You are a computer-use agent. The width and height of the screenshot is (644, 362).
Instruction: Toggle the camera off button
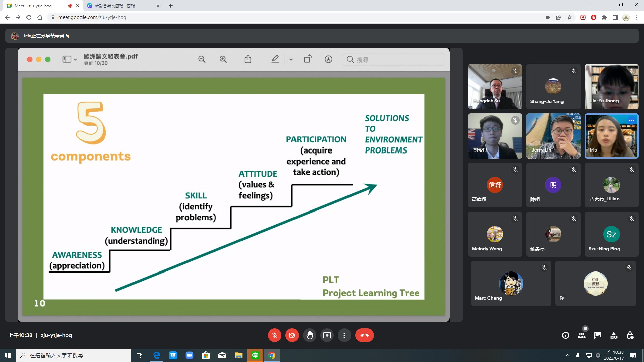point(292,335)
